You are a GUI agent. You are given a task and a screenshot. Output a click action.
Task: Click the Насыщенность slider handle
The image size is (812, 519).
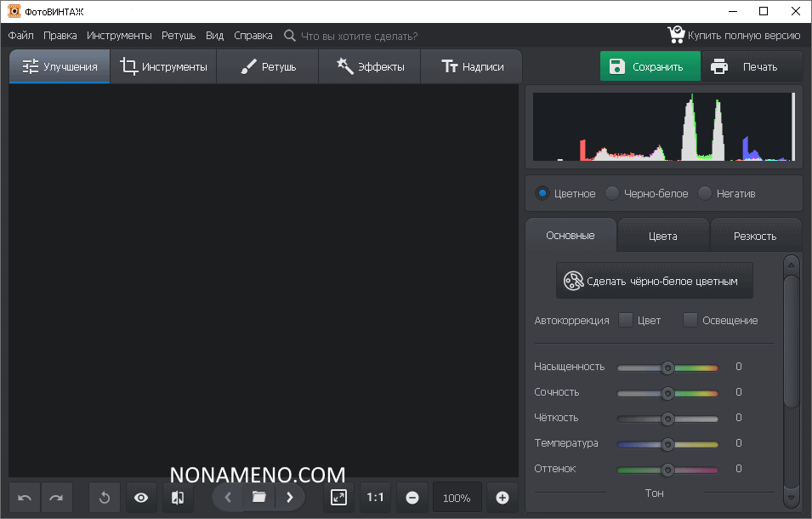[667, 368]
